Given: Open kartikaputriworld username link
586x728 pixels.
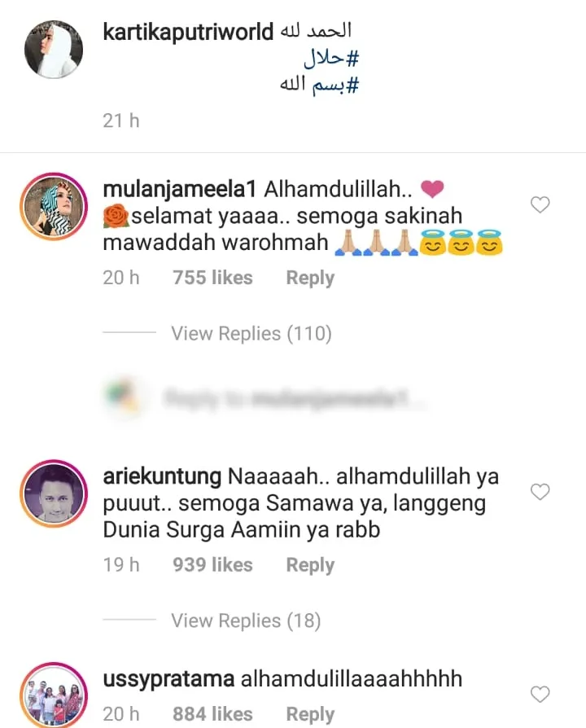Looking at the screenshot, I should 188,32.
